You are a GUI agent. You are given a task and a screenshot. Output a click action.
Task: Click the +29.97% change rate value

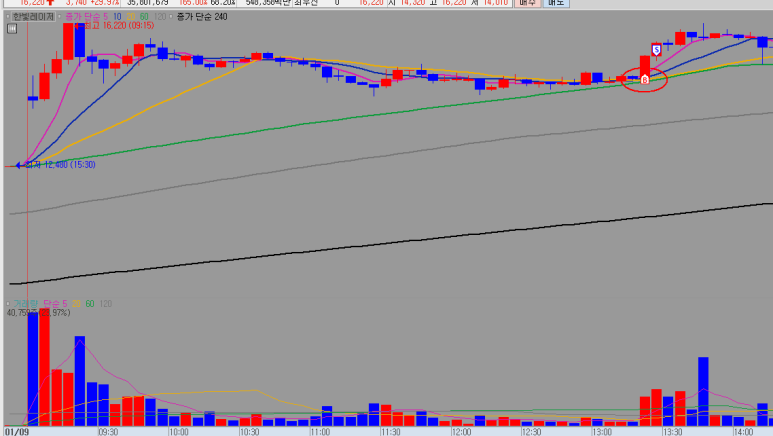pyautogui.click(x=104, y=2)
